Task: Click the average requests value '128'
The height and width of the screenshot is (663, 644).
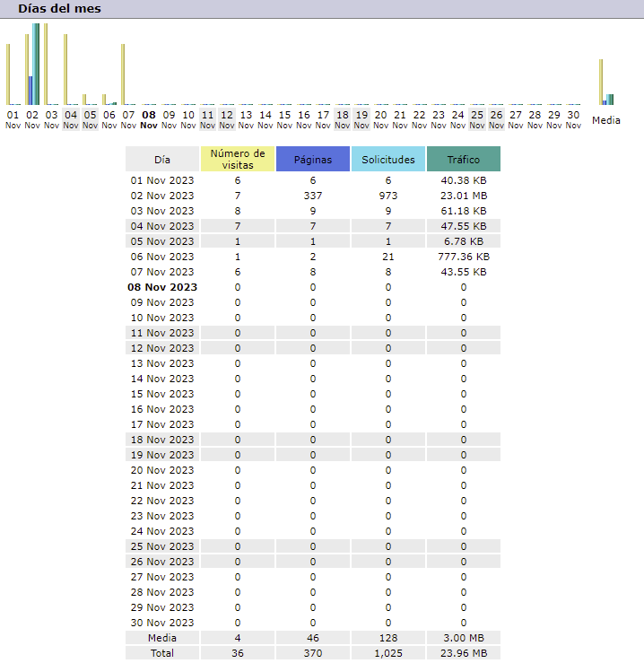Action: 388,638
